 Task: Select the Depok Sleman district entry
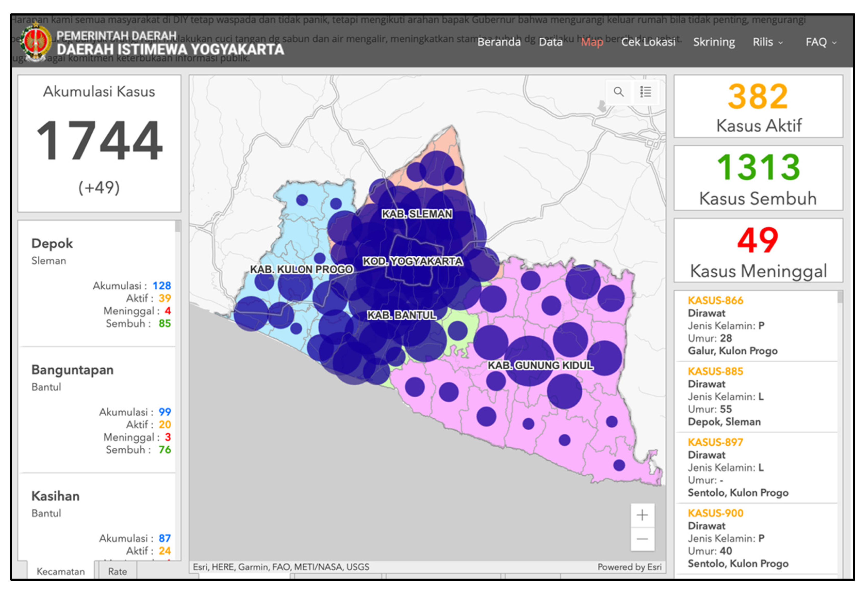tap(52, 244)
